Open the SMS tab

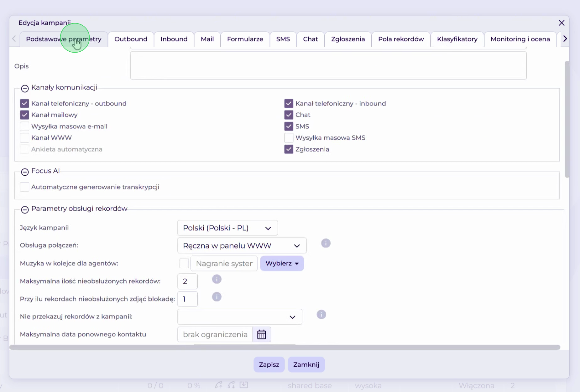[x=283, y=39]
